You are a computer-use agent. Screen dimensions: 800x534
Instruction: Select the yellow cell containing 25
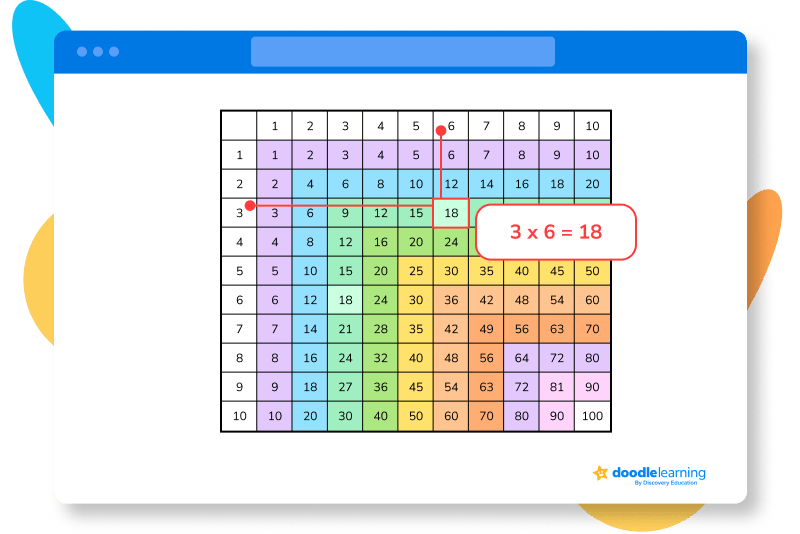tap(415, 271)
